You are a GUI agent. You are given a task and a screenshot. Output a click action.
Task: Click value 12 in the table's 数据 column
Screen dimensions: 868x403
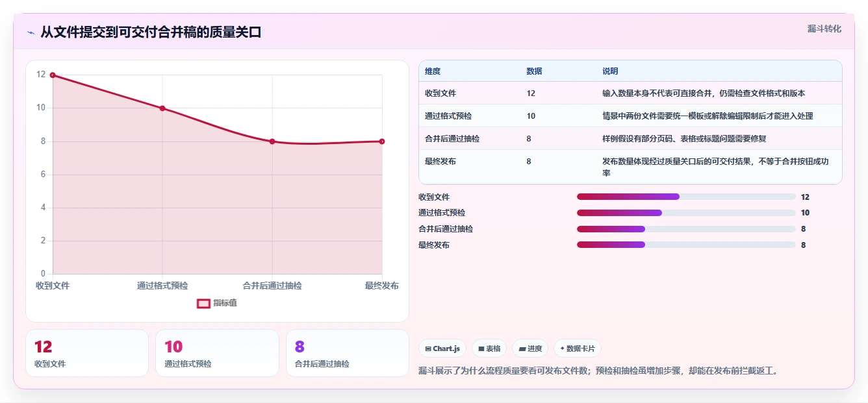coord(531,93)
